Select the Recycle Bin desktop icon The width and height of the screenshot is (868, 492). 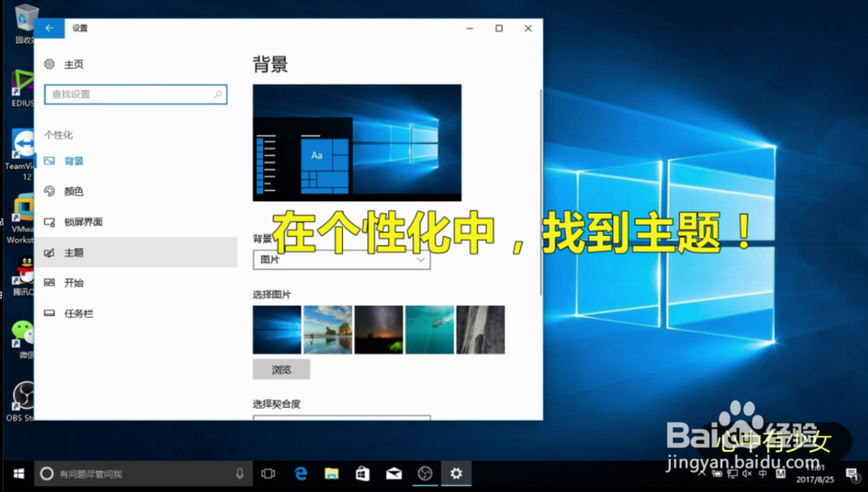tap(23, 24)
